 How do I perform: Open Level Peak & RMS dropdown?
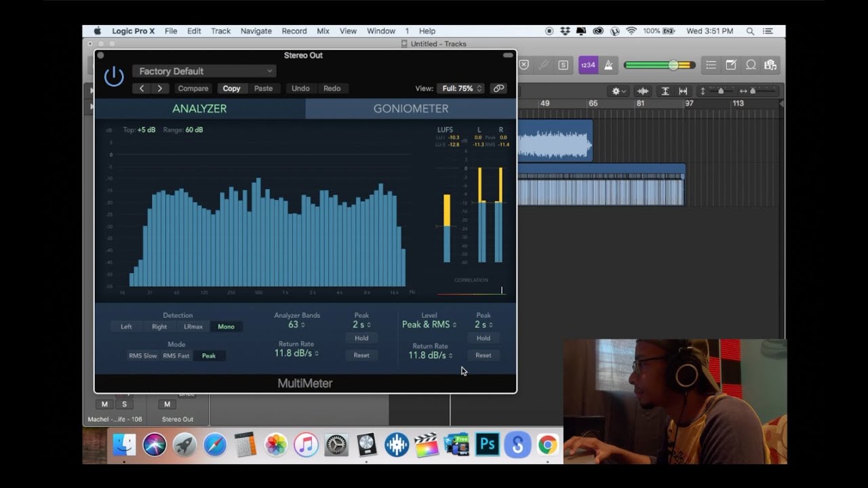[429, 325]
